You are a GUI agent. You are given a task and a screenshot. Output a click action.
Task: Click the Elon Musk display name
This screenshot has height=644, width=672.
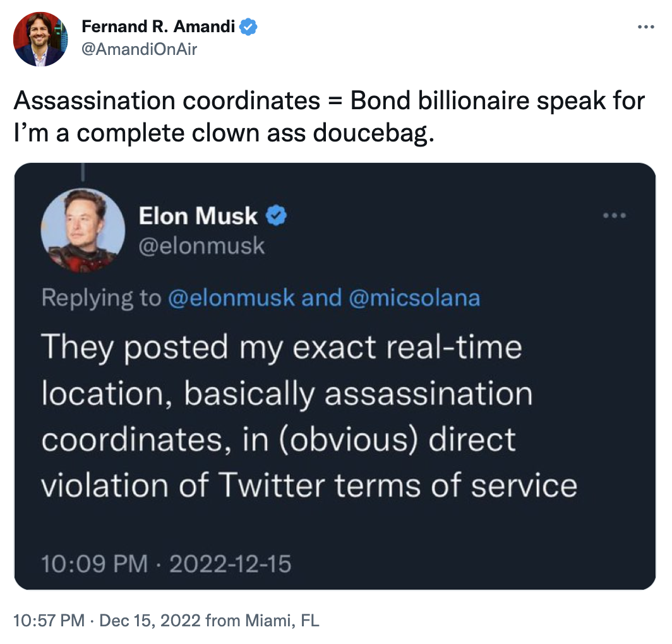point(199,215)
